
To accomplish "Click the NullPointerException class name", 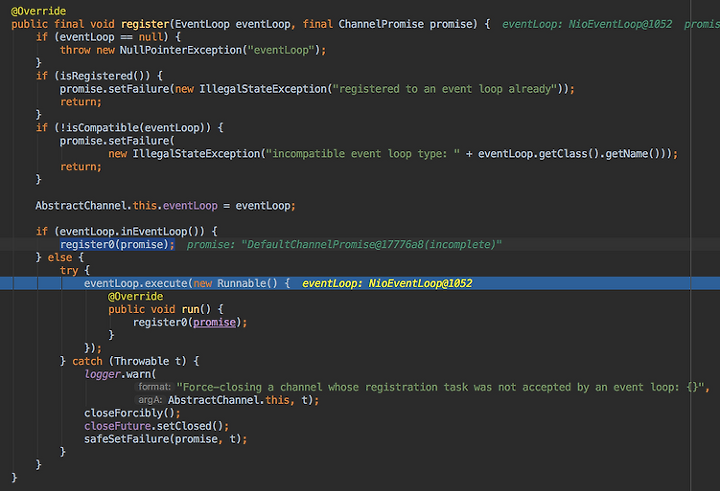I will pos(181,50).
